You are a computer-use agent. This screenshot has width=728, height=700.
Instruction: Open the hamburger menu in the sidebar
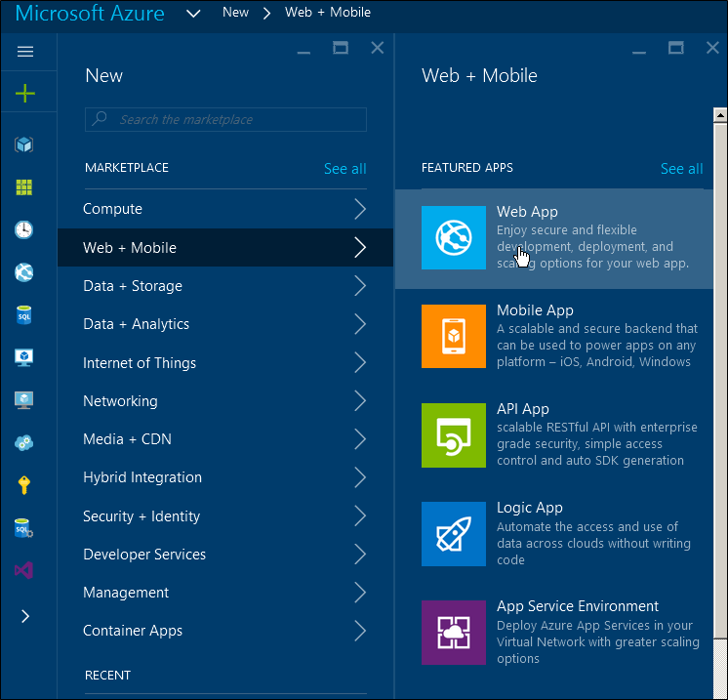25,51
